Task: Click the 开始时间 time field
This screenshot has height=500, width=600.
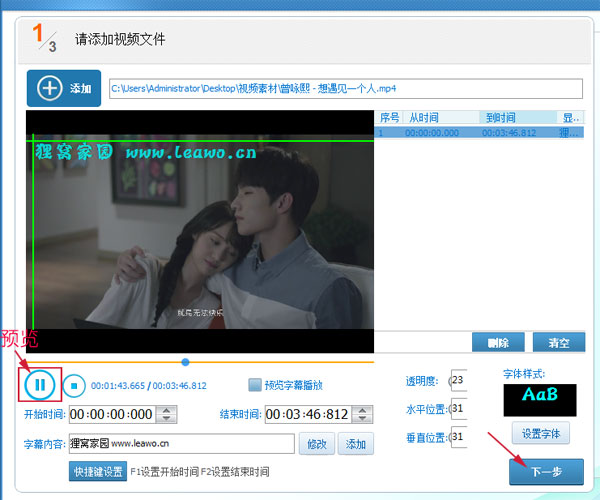Action: coord(112,414)
